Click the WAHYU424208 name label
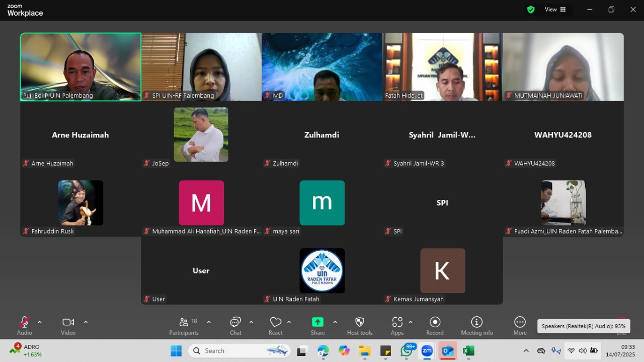Screen dimensions: 644x362 pyautogui.click(x=534, y=163)
